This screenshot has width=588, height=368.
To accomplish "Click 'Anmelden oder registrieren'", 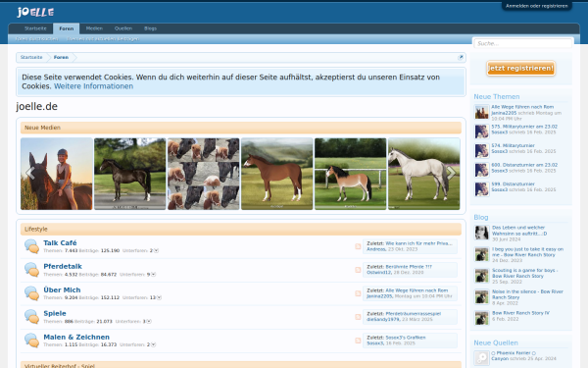I will pyautogui.click(x=537, y=6).
